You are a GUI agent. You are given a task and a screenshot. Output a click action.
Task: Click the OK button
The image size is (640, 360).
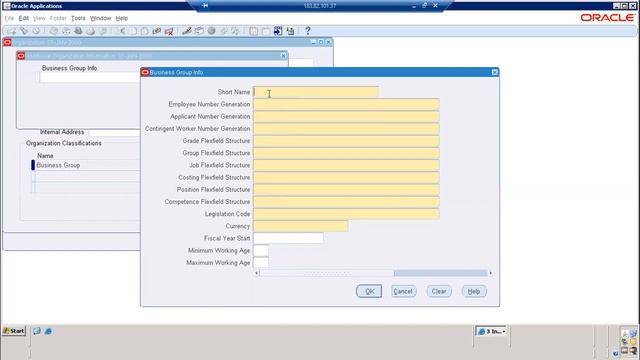[369, 291]
